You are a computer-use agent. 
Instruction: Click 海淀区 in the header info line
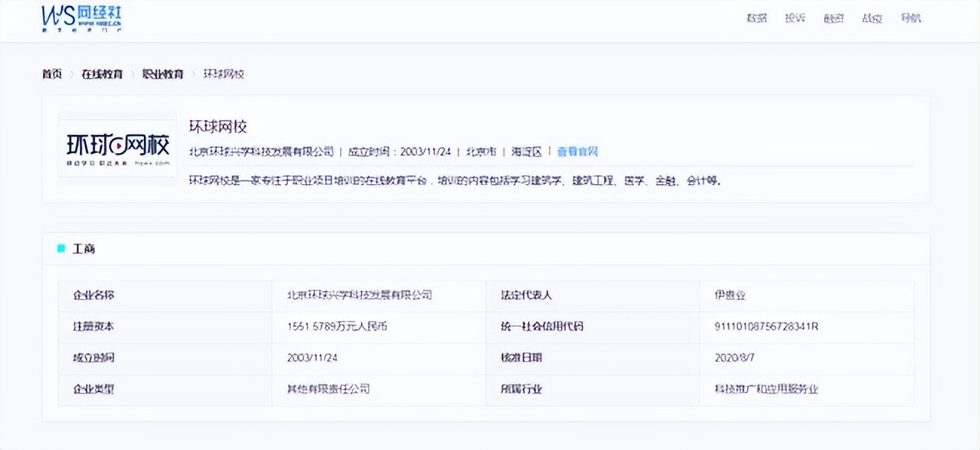(x=526, y=151)
